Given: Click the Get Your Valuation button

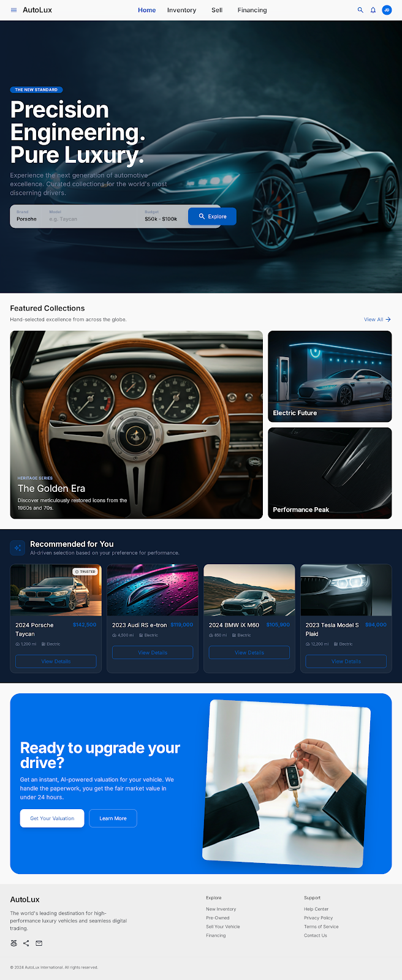Looking at the screenshot, I should [52, 818].
